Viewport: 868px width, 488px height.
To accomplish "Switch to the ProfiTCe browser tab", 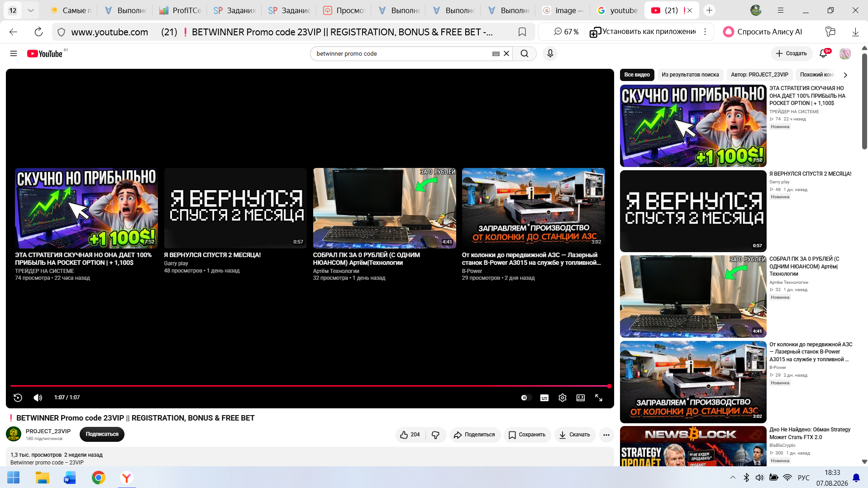I will [180, 10].
